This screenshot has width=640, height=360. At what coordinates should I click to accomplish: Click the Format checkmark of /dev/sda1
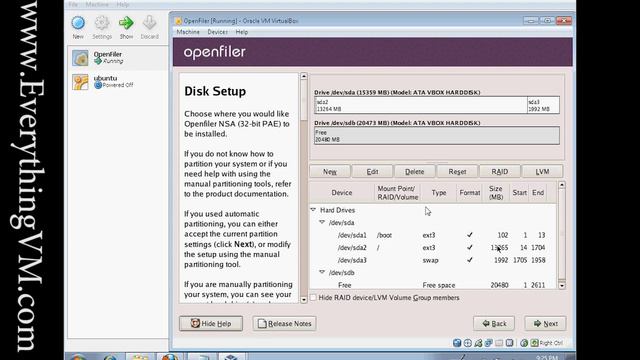pyautogui.click(x=469, y=235)
